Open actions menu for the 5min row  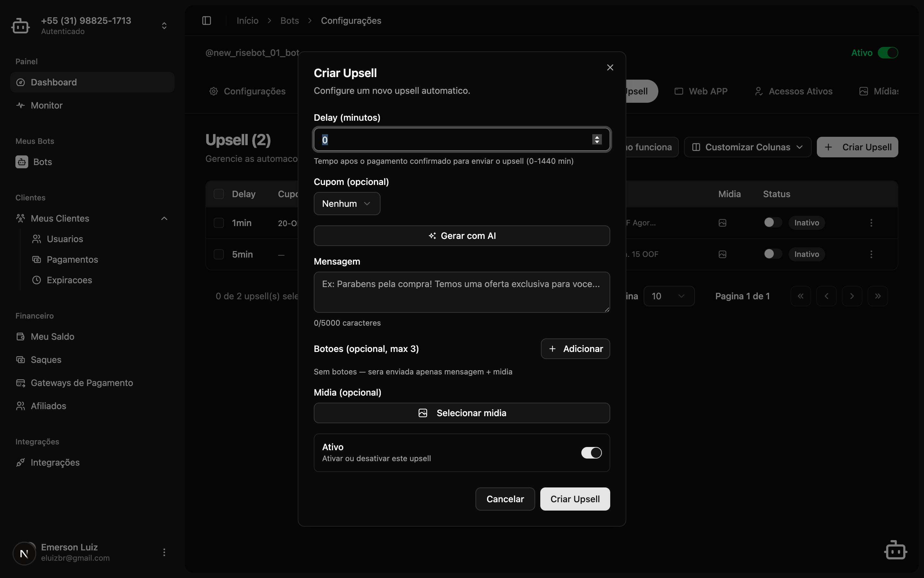(871, 254)
